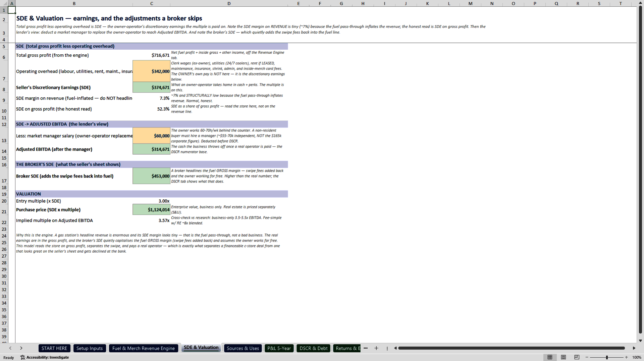Adjust the zoom slider handle
The image size is (644, 361).
(607, 357)
